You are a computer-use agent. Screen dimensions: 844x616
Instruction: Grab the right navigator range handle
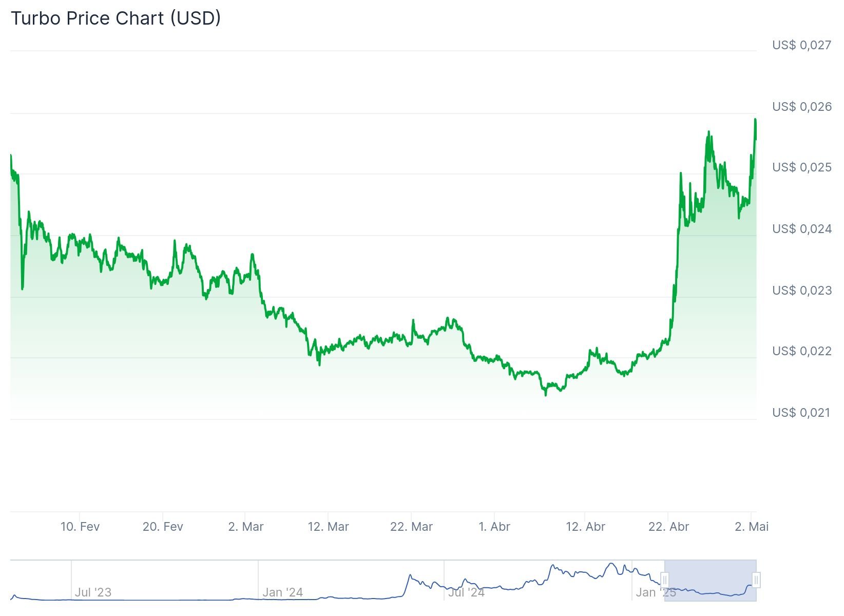(756, 580)
